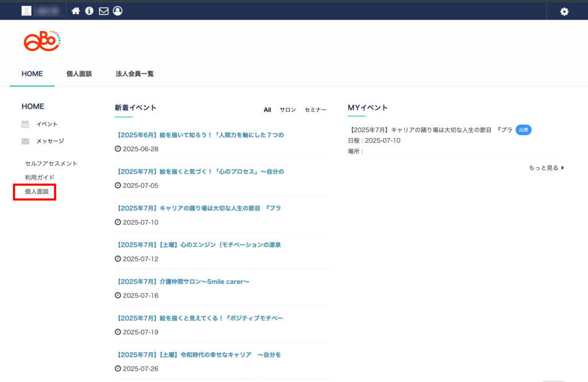
Task: Click the home icon in top bar
Action: [76, 11]
